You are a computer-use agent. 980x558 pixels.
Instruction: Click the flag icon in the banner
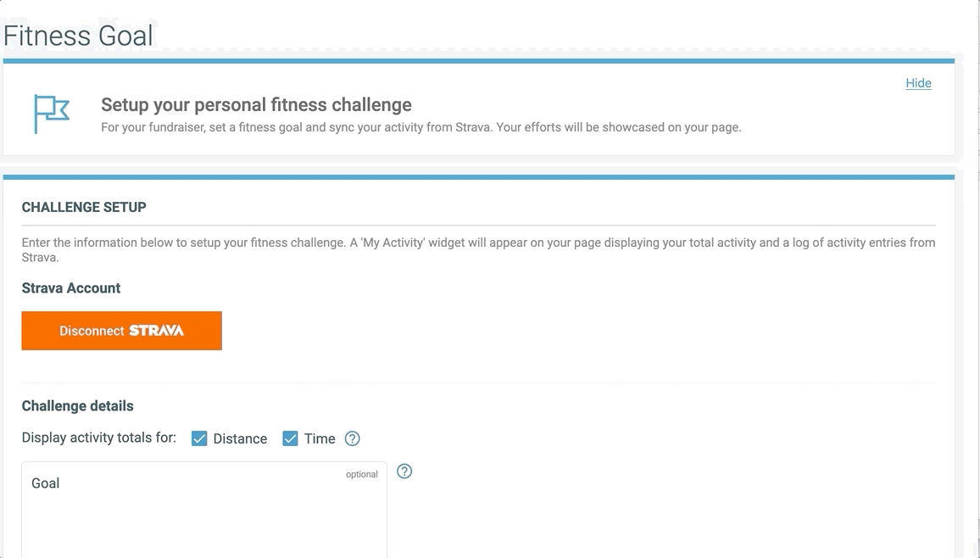tap(51, 114)
